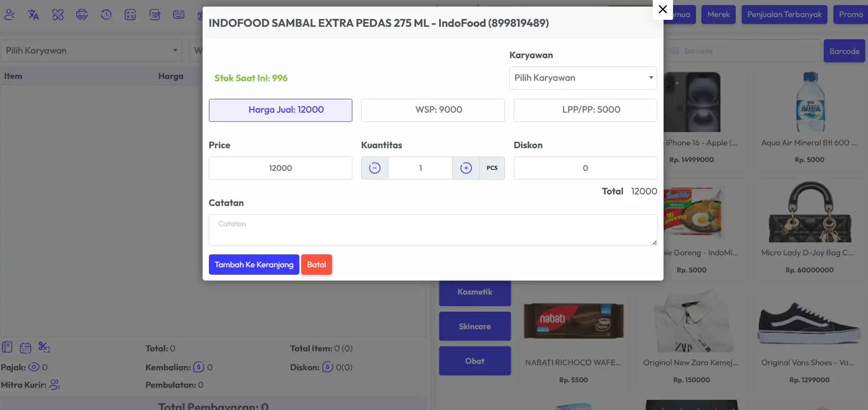Viewport: 868px width, 410px height.
Task: Expand the background Pilih Karyawan dropdown
Action: 91,51
